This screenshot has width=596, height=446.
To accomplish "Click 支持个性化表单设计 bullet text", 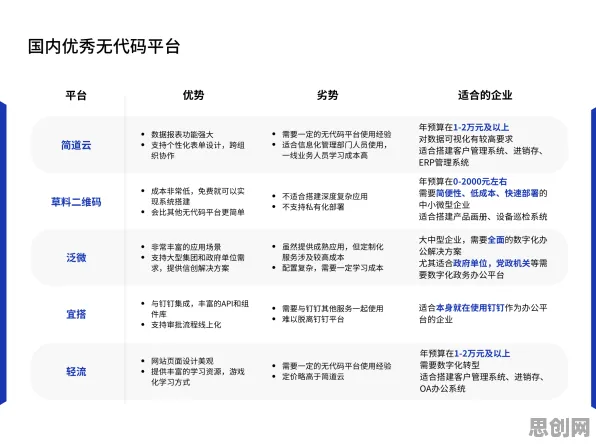I will click(x=186, y=145).
